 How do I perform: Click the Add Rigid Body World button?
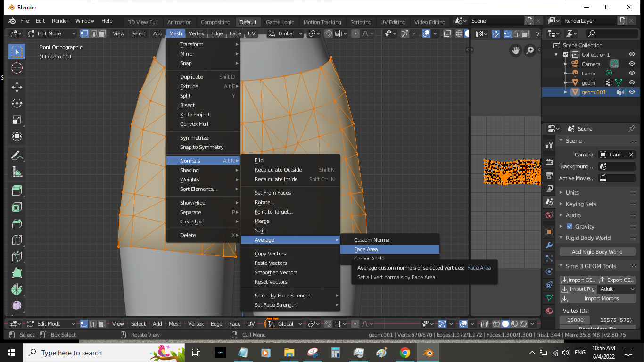(597, 252)
